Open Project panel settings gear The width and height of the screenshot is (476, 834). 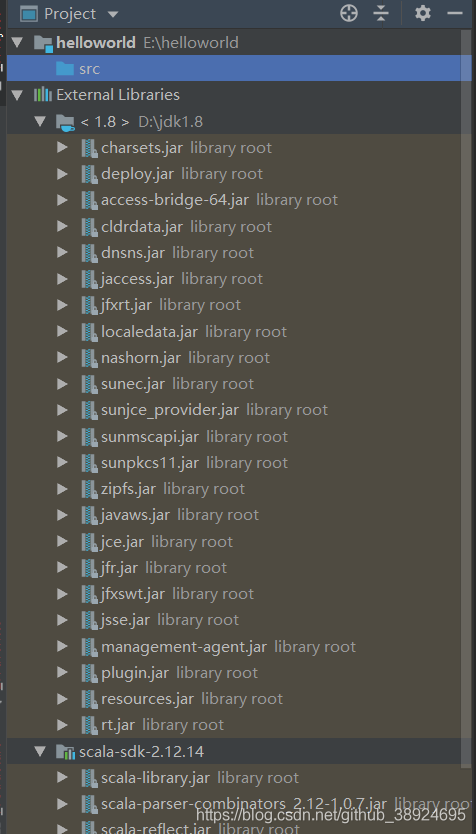[423, 13]
